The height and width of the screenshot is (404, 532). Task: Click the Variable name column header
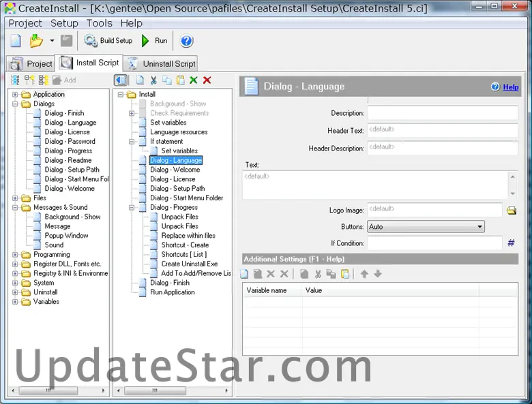[x=272, y=290]
